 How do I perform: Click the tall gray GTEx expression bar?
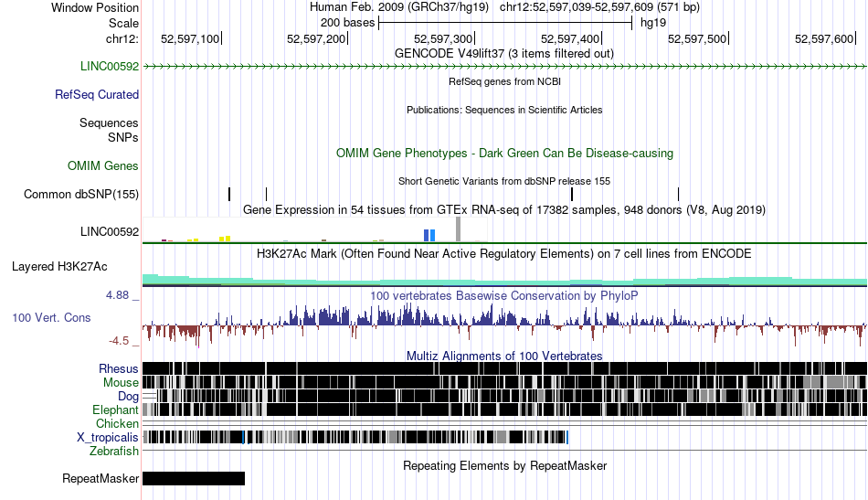pos(458,229)
